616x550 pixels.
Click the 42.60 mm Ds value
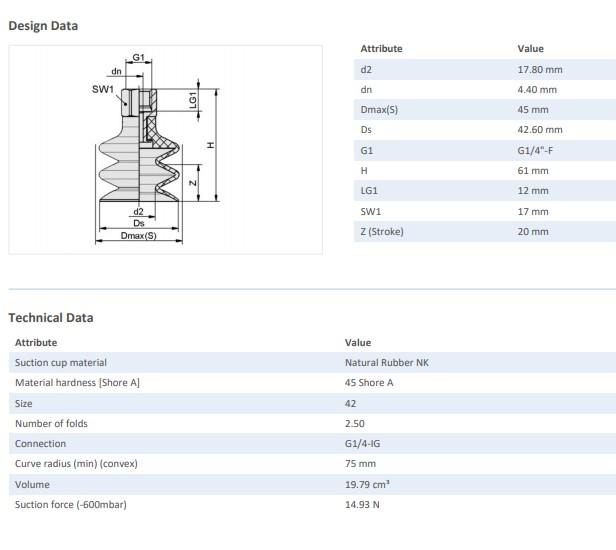pyautogui.click(x=540, y=130)
